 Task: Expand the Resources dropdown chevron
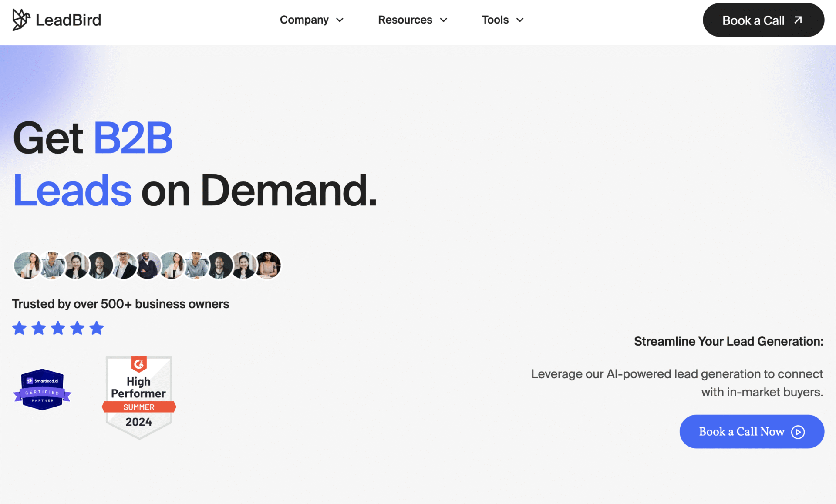click(444, 20)
